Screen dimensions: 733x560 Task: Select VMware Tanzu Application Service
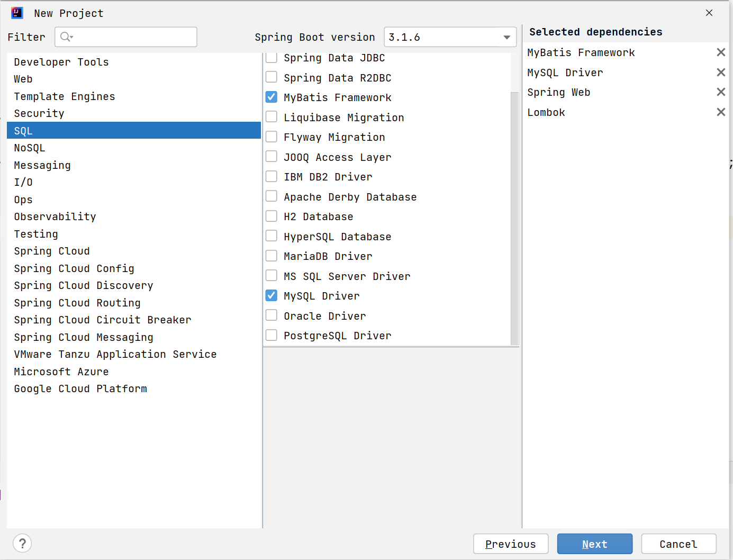pyautogui.click(x=134, y=354)
